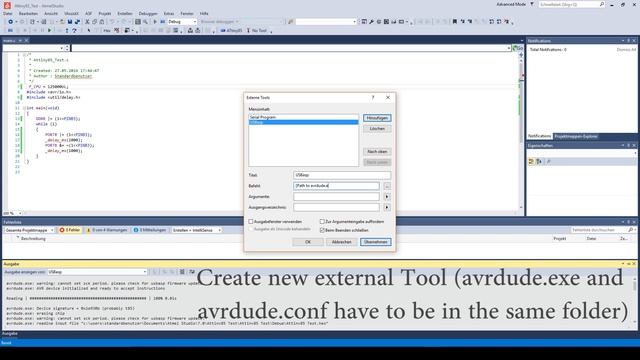Switch to the Projektmappen-Explorer tab
Screen dimensions: 640x360
click(576, 136)
